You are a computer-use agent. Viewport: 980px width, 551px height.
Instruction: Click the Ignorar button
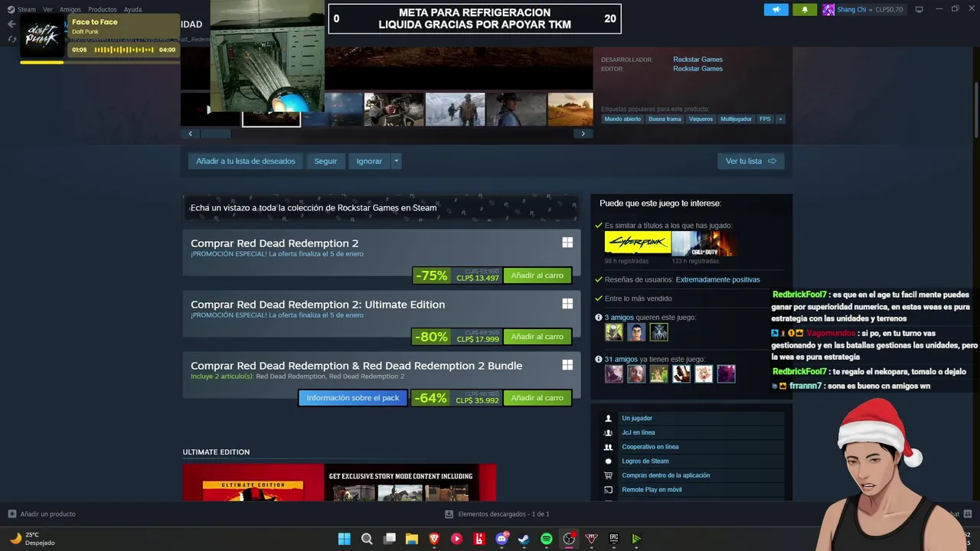coord(369,161)
